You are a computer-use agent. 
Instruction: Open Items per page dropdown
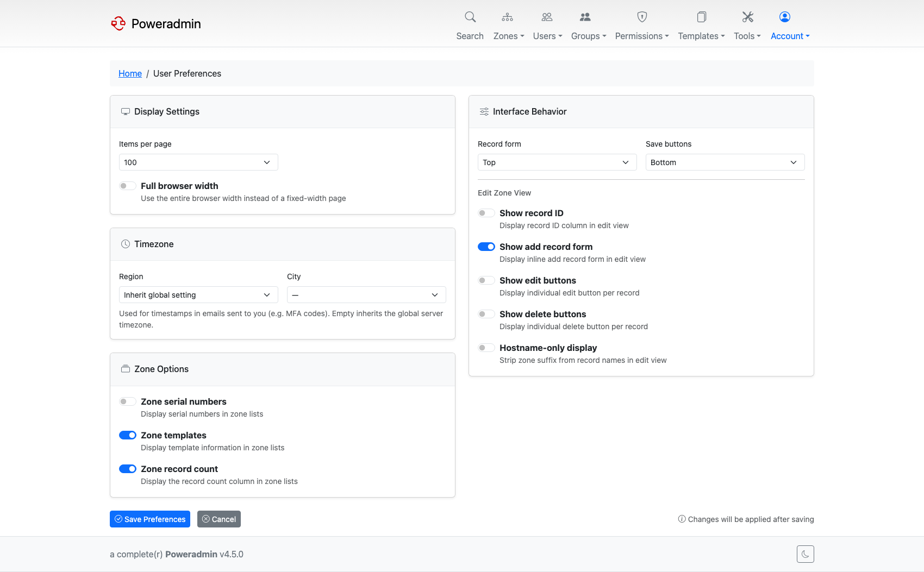pyautogui.click(x=198, y=162)
